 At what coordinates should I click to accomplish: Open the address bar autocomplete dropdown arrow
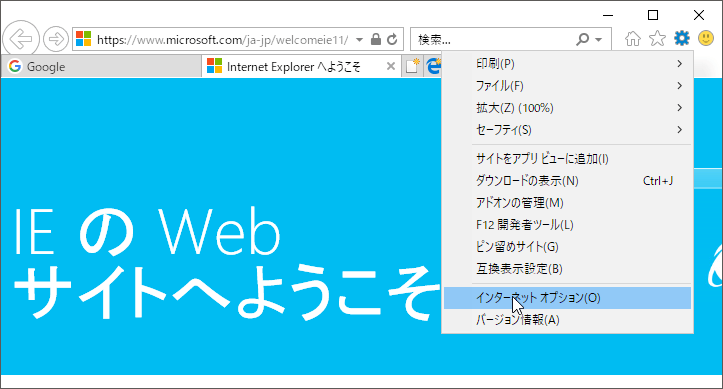coord(360,40)
